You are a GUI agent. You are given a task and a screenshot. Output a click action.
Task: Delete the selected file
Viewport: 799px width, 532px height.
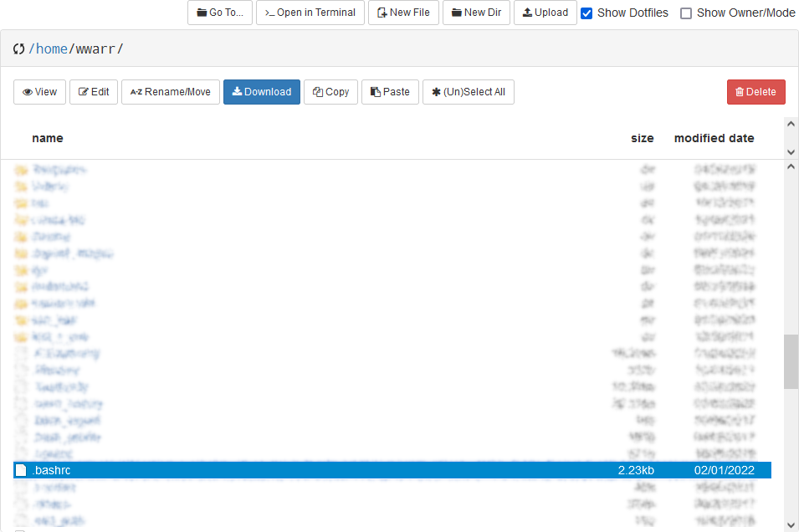click(x=756, y=92)
